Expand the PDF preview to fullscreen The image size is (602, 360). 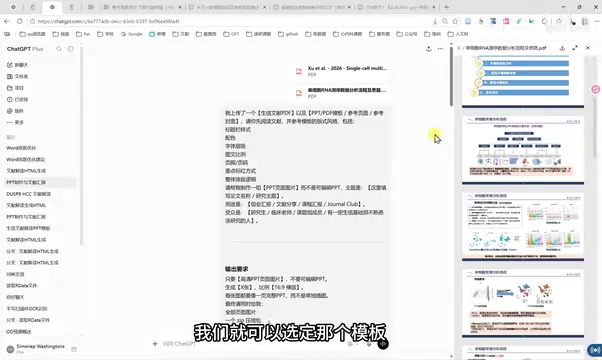(575, 48)
